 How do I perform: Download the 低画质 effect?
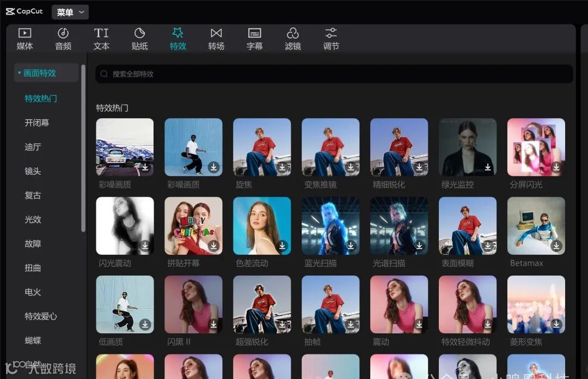click(145, 324)
